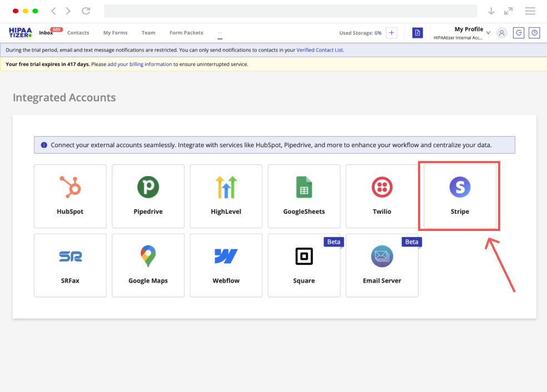
Task: Open the Stripe integration card
Action: tap(460, 196)
